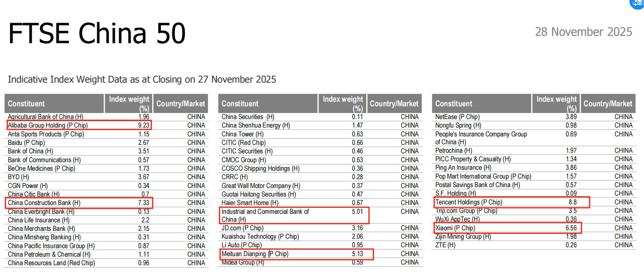644x274 pixels.
Task: Click the first table's Constituent header
Action: (26, 104)
